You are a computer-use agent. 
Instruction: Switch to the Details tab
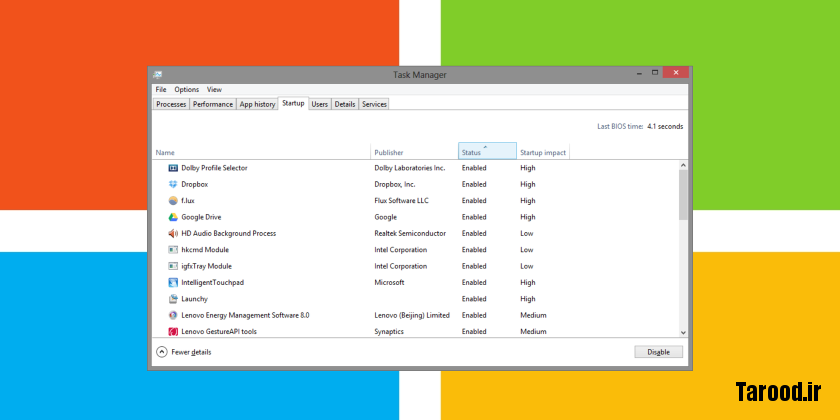[x=345, y=104]
